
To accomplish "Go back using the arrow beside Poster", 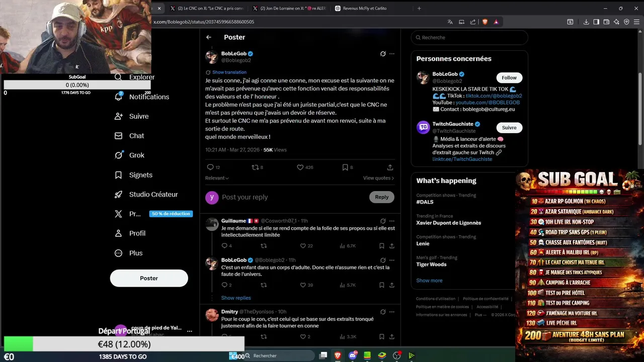I will (209, 37).
